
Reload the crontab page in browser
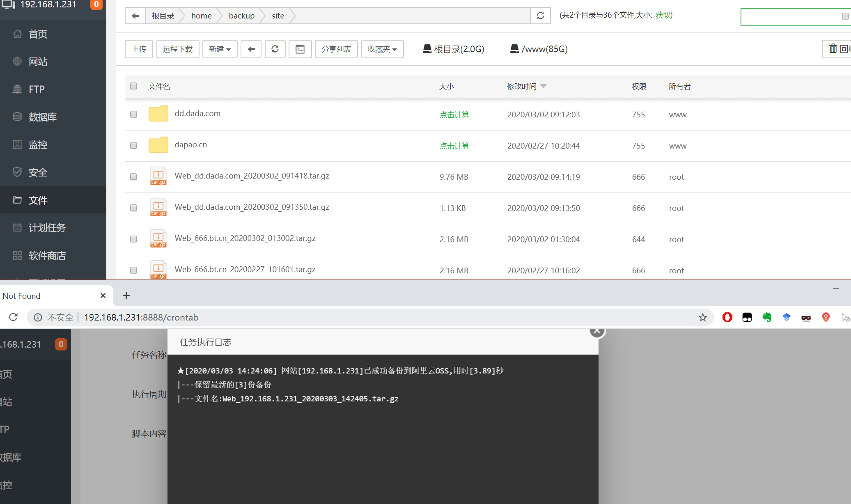coord(13,317)
